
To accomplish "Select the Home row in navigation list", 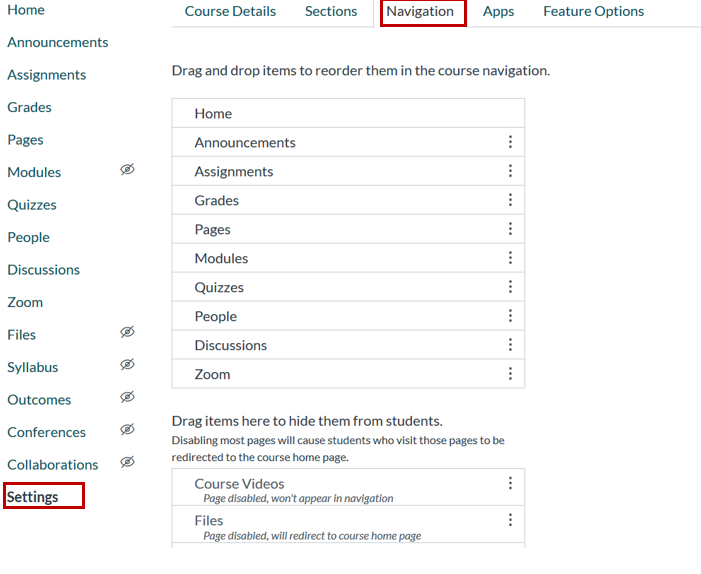I will (x=347, y=114).
